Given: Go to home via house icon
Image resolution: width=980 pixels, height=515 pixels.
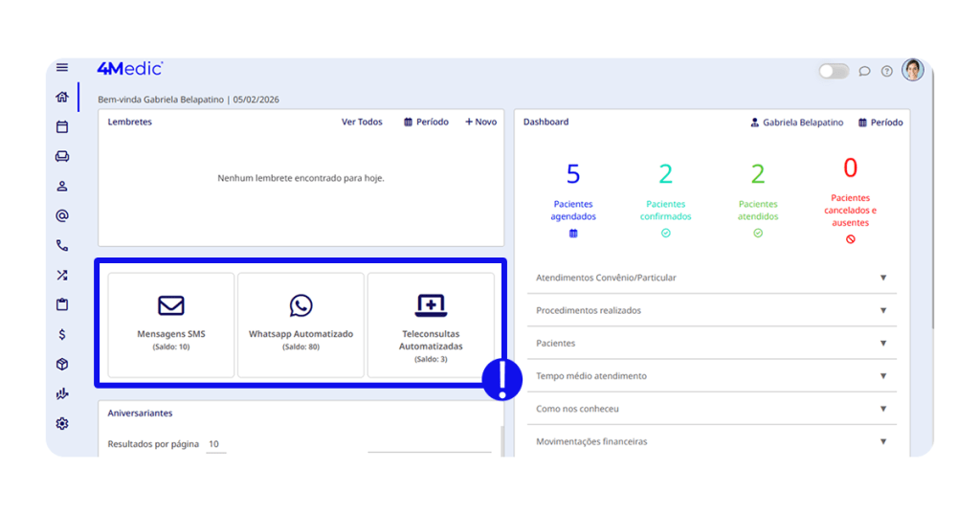Looking at the screenshot, I should pyautogui.click(x=62, y=97).
